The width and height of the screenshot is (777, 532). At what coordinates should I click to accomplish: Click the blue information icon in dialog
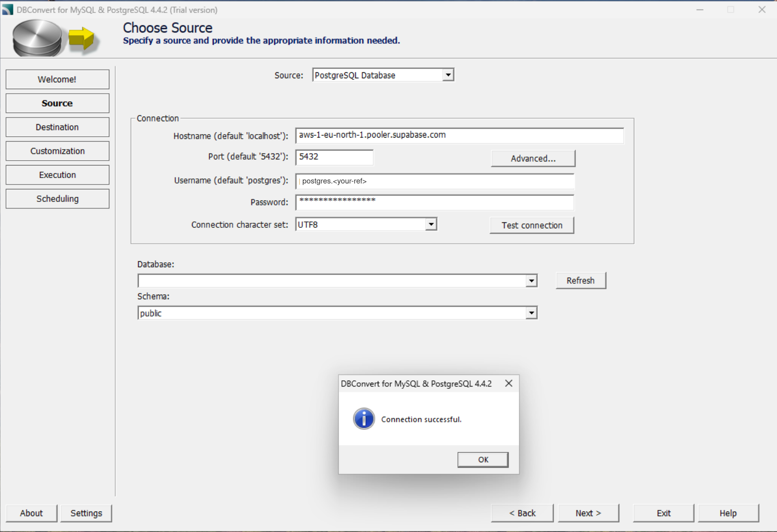[x=364, y=419]
